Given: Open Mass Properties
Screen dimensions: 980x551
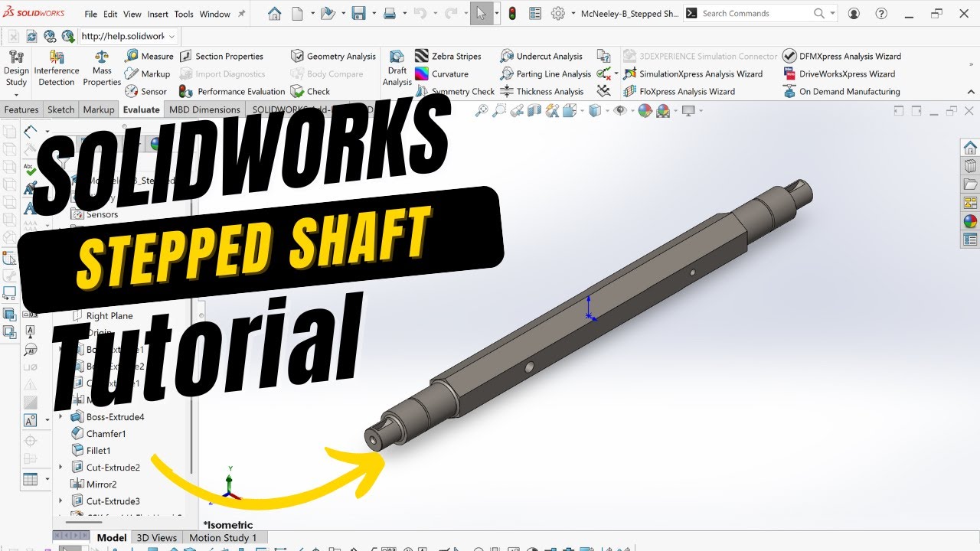Looking at the screenshot, I should 102,68.
